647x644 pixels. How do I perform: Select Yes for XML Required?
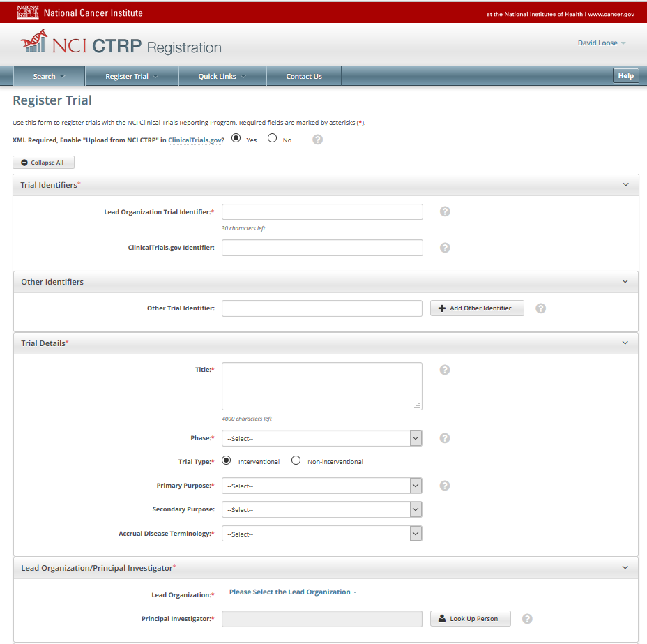point(236,138)
